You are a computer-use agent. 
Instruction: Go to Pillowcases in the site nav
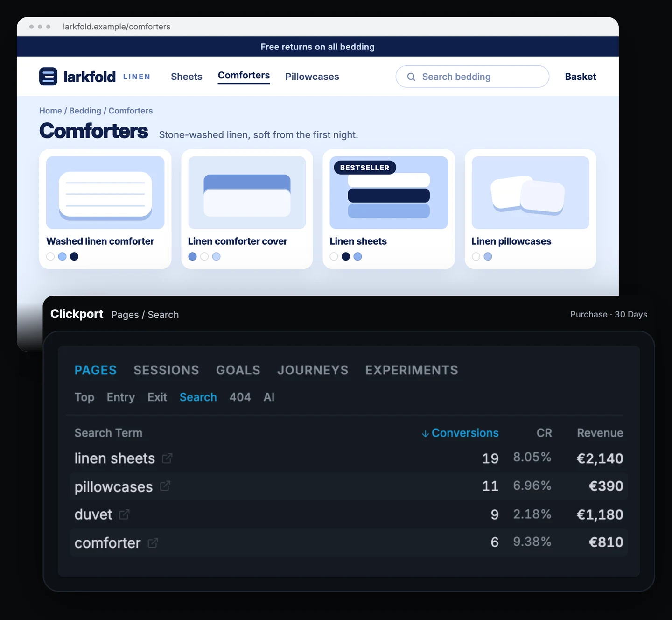coord(312,77)
